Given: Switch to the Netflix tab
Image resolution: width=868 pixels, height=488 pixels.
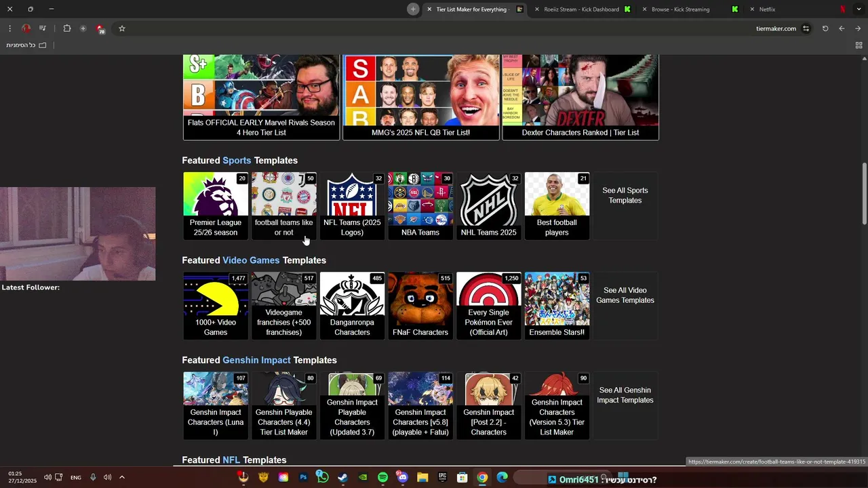Looking at the screenshot, I should (x=797, y=9).
